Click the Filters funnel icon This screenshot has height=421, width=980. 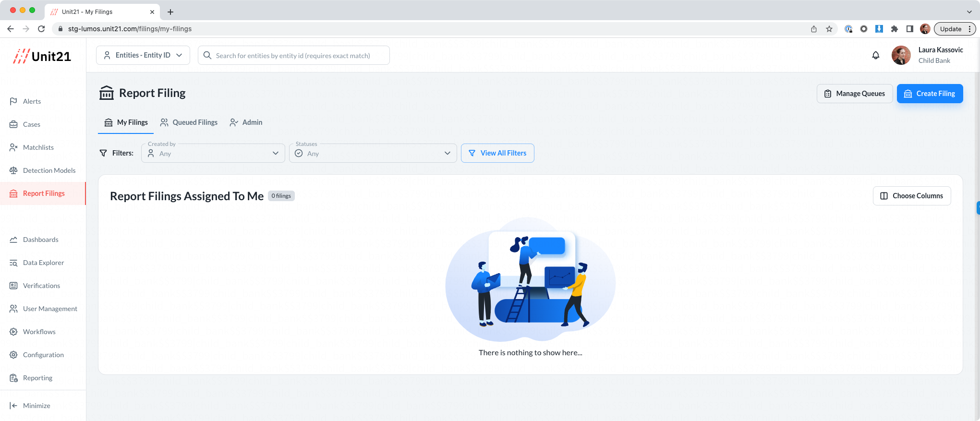(103, 153)
